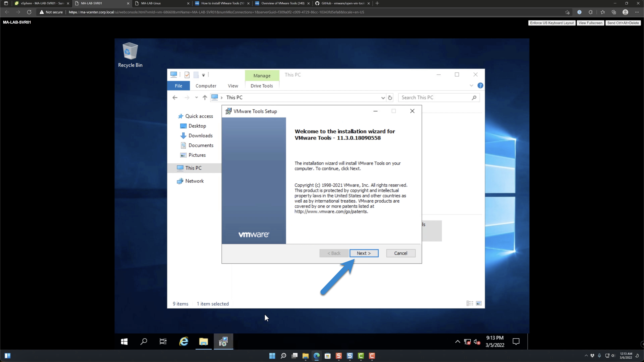Click the guest clock showing 9:13 PM
644x362 pixels.
pos(495,342)
